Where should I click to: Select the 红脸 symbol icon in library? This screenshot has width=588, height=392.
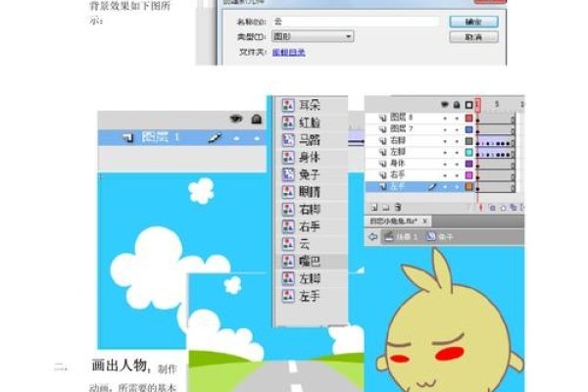[x=288, y=122]
